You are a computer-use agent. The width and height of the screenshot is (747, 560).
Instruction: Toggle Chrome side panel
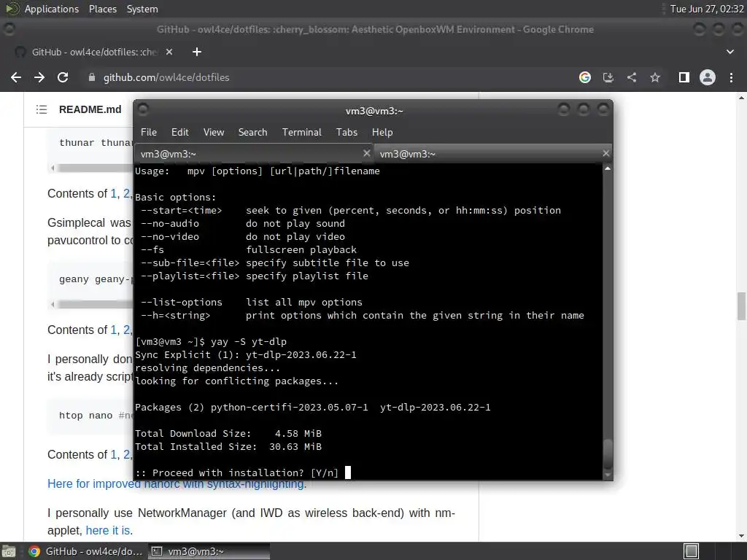click(684, 77)
